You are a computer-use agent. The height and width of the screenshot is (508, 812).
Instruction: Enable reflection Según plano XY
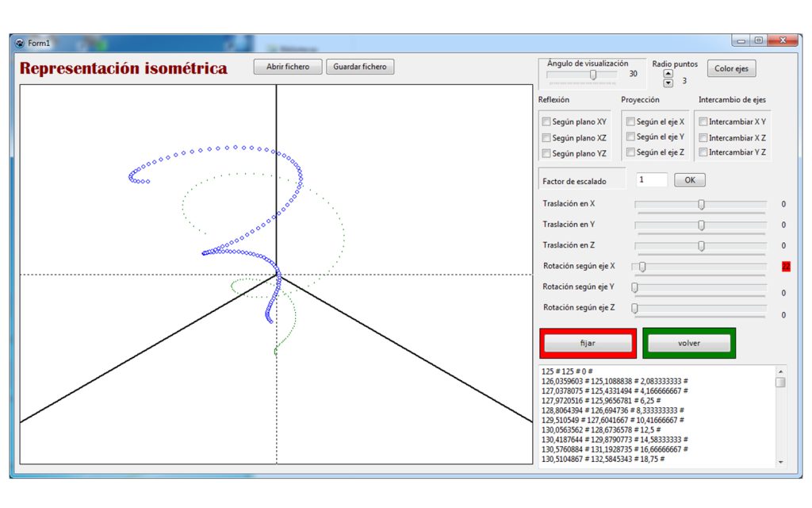[x=546, y=122]
